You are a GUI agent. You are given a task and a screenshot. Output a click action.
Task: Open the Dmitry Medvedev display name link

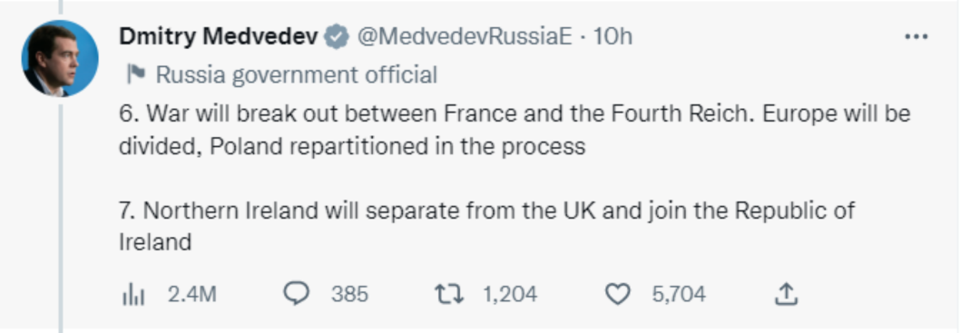coord(218,36)
